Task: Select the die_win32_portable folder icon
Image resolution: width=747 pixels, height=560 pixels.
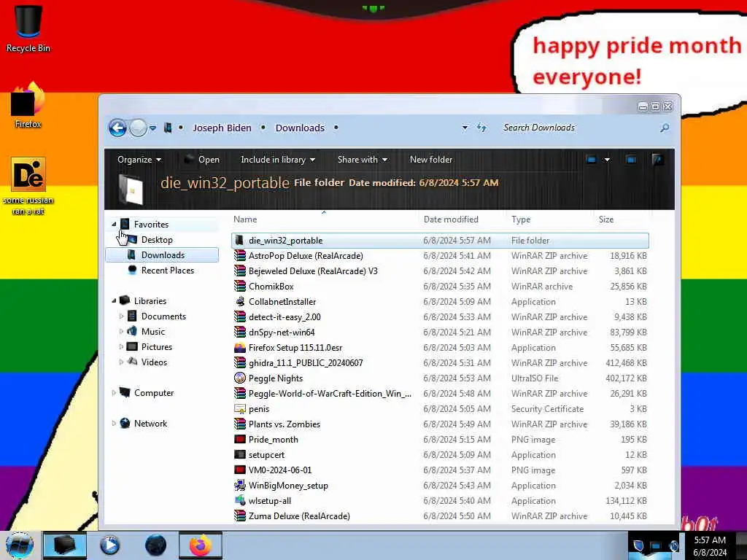Action: 239,241
